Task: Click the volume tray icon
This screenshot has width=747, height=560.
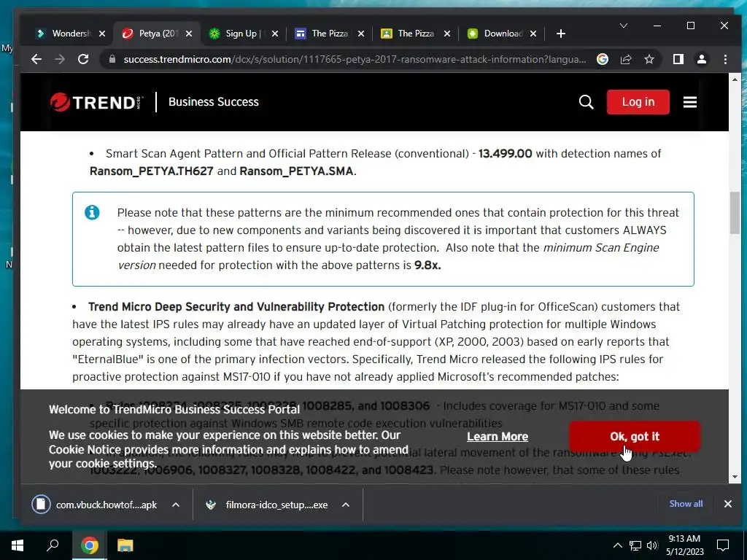Action: coord(652,545)
